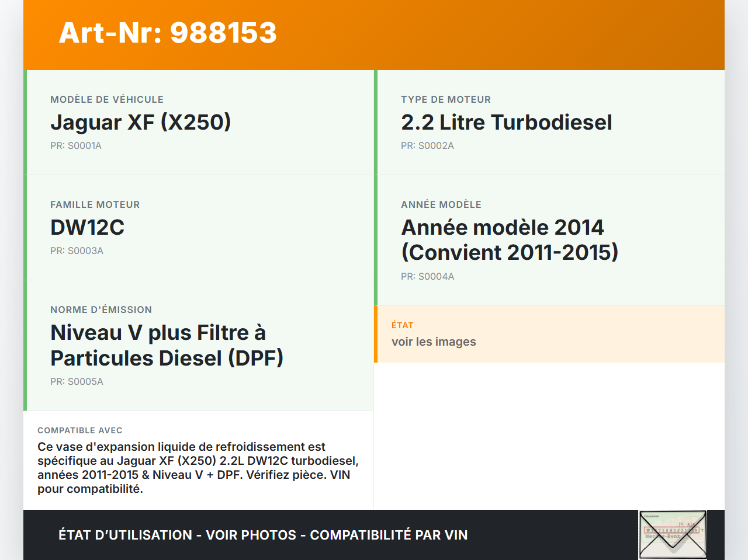Click the 2.2 Litre Turbodiesel engine type
This screenshot has height=560, width=748.
[x=506, y=122]
